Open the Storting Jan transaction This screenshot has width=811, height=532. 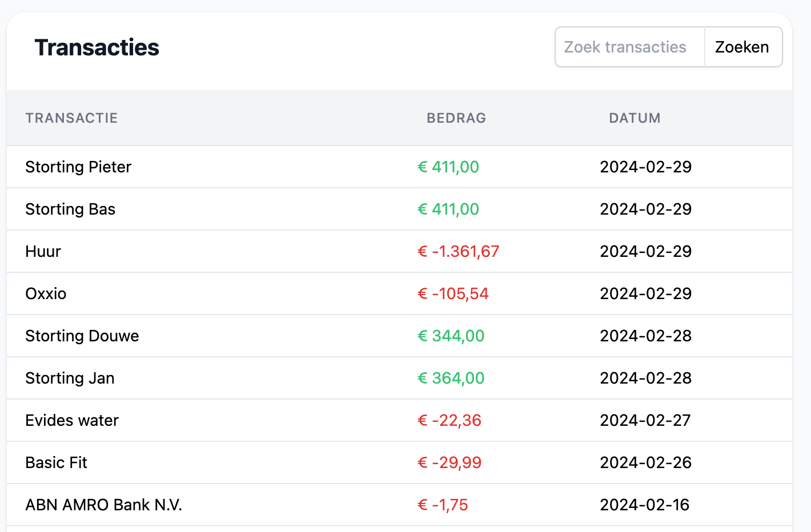[x=69, y=378]
